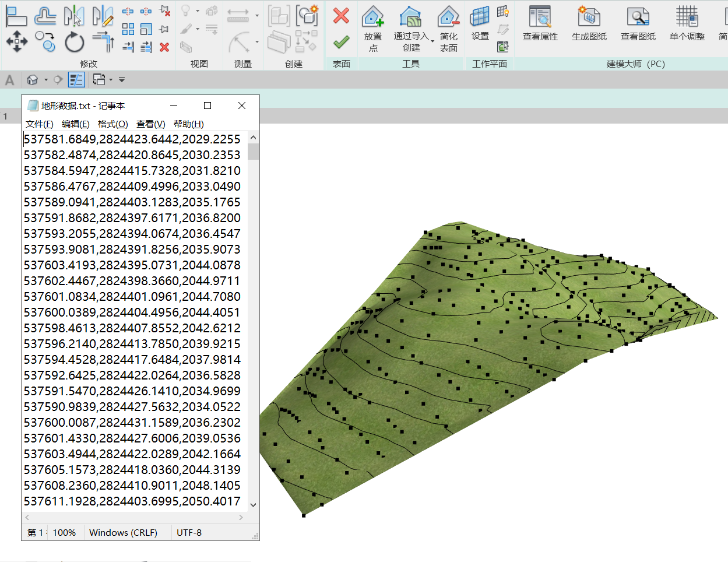This screenshot has height=562, width=728.
Task: Click the Unpin icon with red X
Action: point(165,11)
